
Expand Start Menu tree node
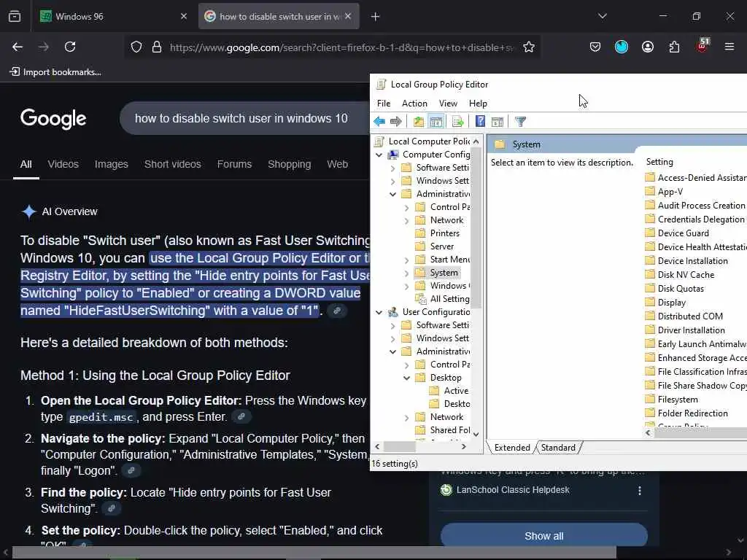pos(406,260)
